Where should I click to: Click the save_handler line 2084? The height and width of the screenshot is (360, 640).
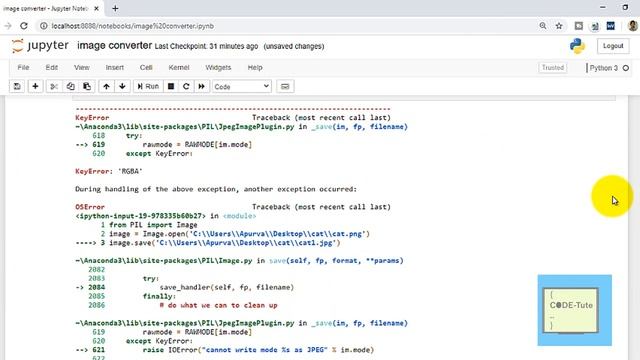coord(184,287)
